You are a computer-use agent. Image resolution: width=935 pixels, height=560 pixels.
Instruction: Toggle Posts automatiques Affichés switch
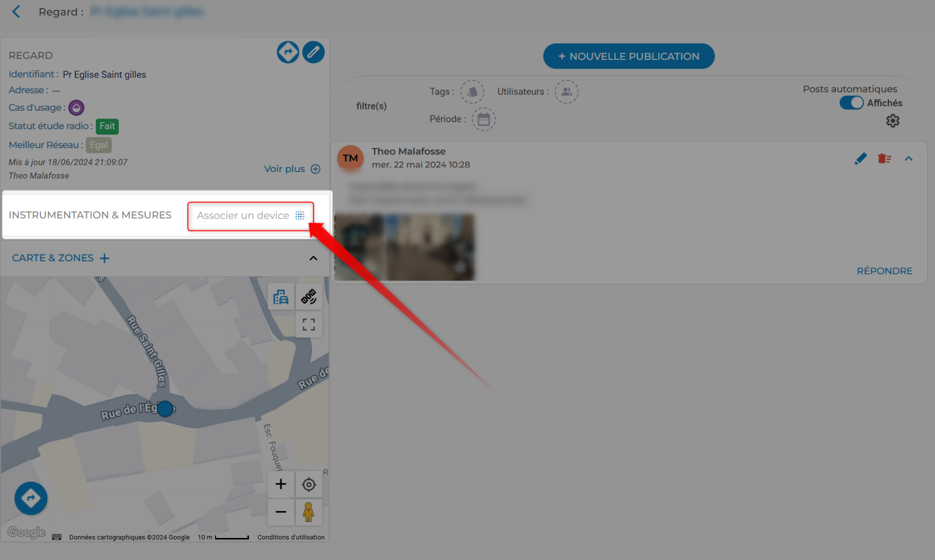[x=851, y=103]
